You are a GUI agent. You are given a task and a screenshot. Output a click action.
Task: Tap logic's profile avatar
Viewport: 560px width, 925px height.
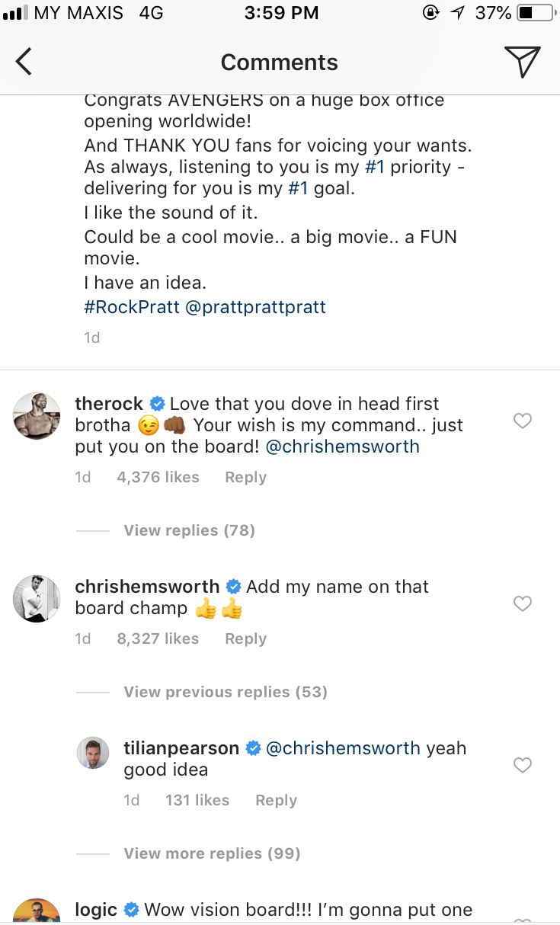[x=37, y=913]
